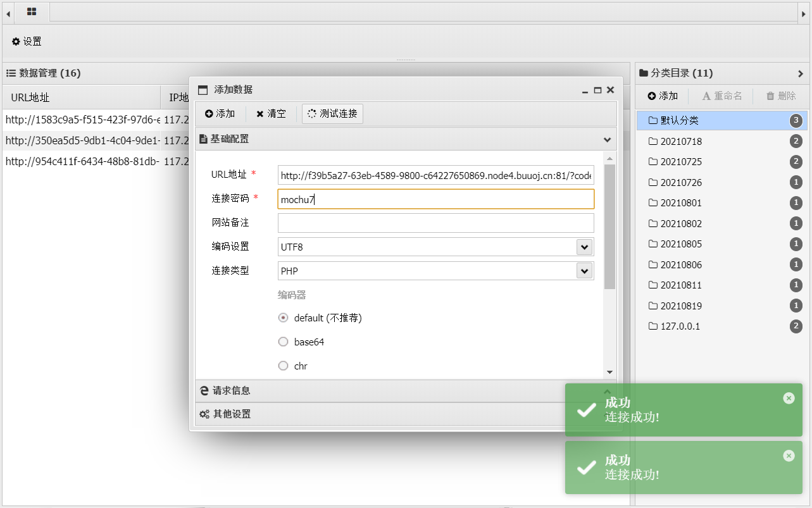This screenshot has width=812, height=508.
Task: Select the default (不推荐) encoder radio
Action: [284, 318]
